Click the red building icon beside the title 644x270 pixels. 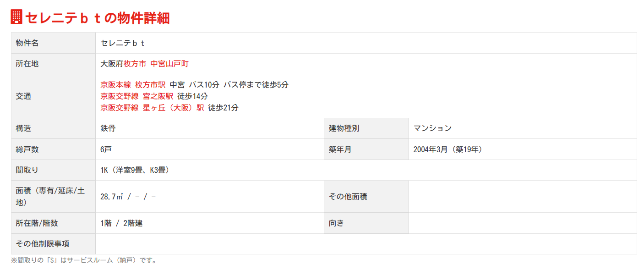point(16,17)
